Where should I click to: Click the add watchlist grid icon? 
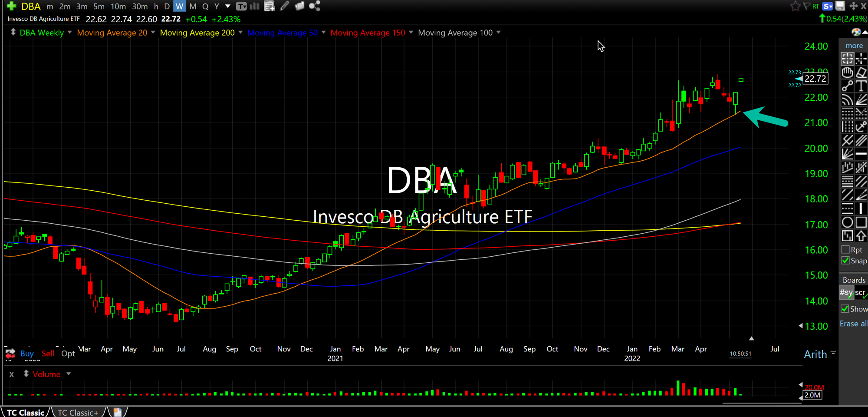point(270,6)
